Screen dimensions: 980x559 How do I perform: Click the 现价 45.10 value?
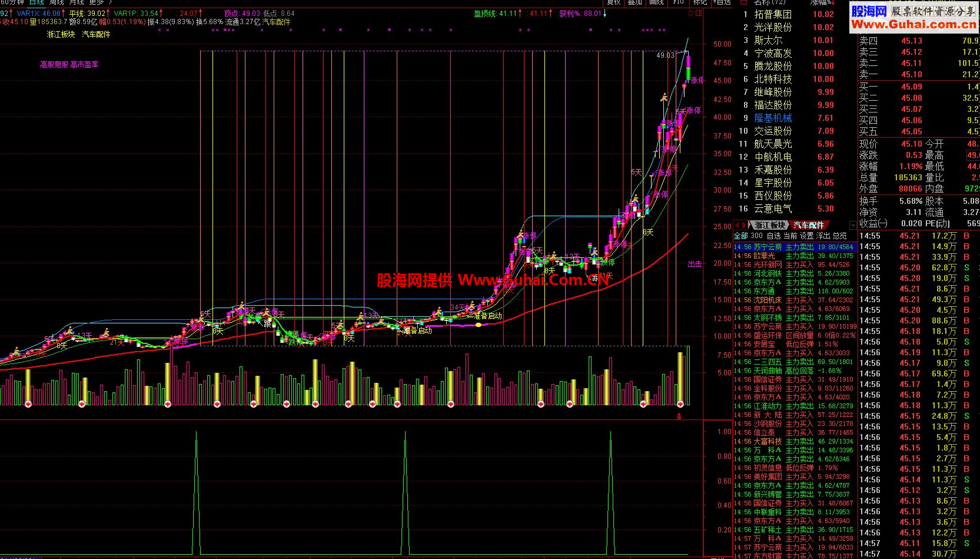912,144
